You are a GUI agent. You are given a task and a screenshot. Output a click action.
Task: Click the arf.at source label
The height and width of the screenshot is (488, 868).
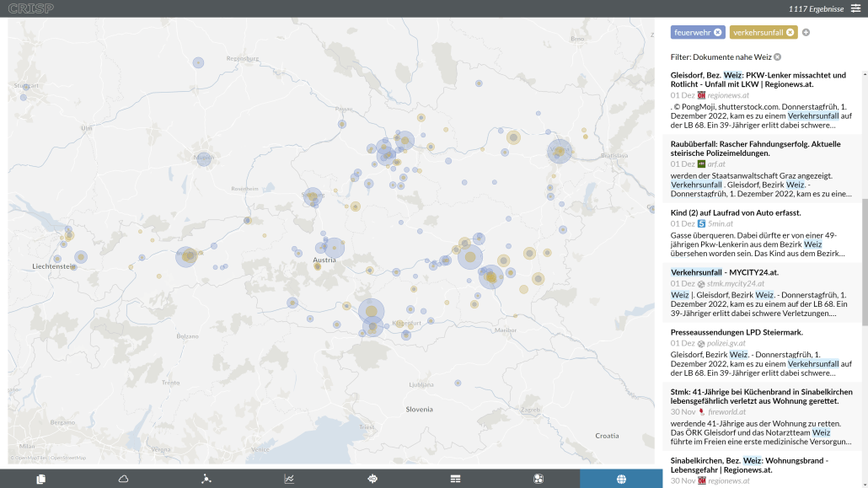pyautogui.click(x=715, y=164)
